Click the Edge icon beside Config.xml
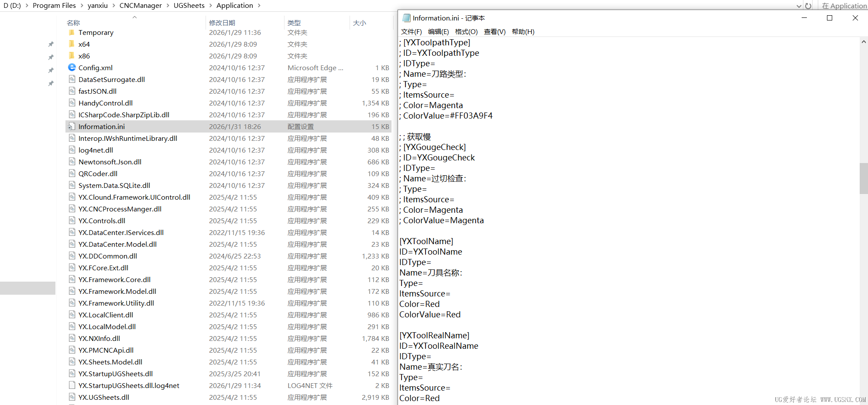Viewport: 868px width, 405px height. [x=72, y=68]
